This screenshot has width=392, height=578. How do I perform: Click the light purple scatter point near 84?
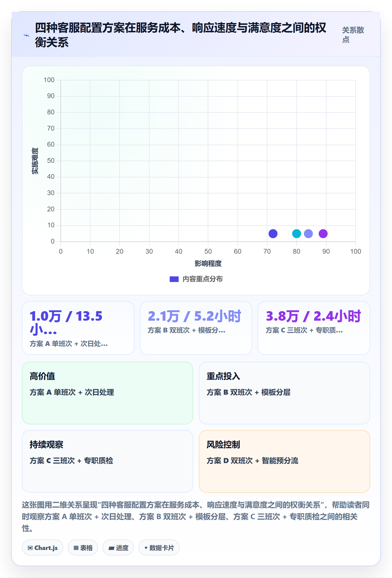308,233
